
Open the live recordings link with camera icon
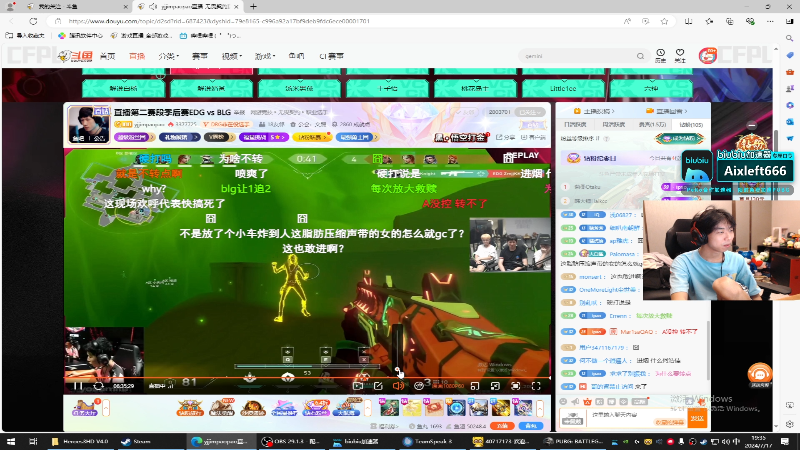point(666,111)
